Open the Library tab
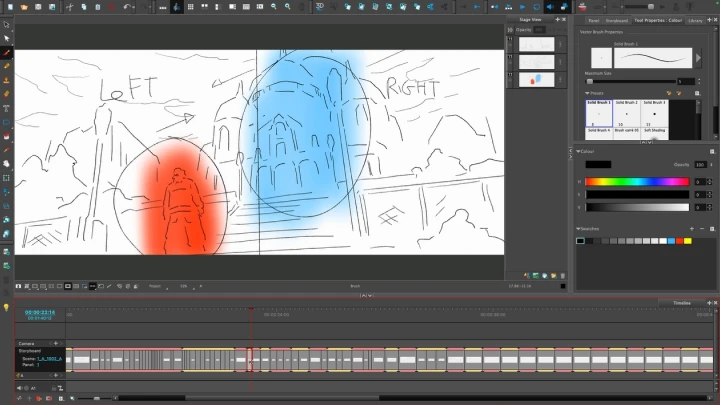The height and width of the screenshot is (405, 720). tap(696, 19)
